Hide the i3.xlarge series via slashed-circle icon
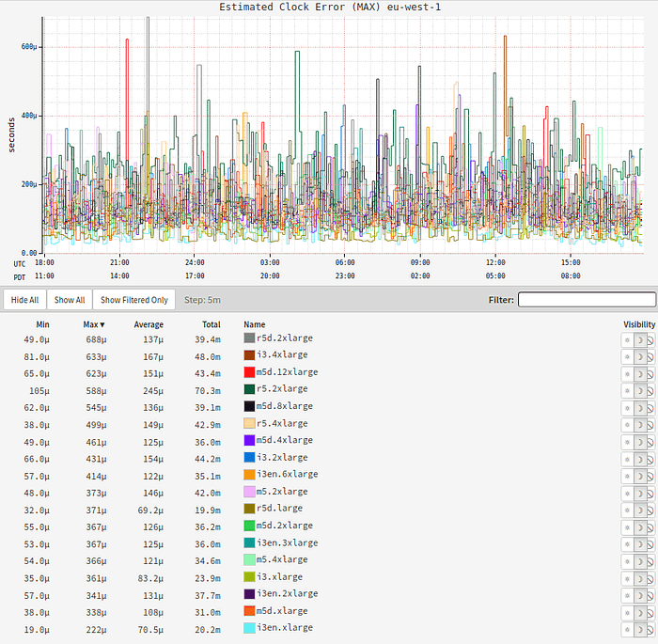658x644 pixels. click(x=649, y=577)
